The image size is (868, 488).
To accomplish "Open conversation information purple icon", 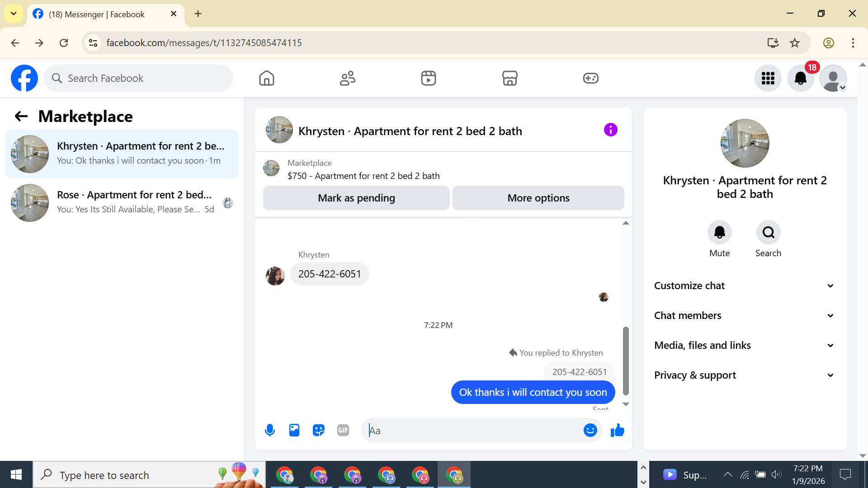I will click(610, 130).
